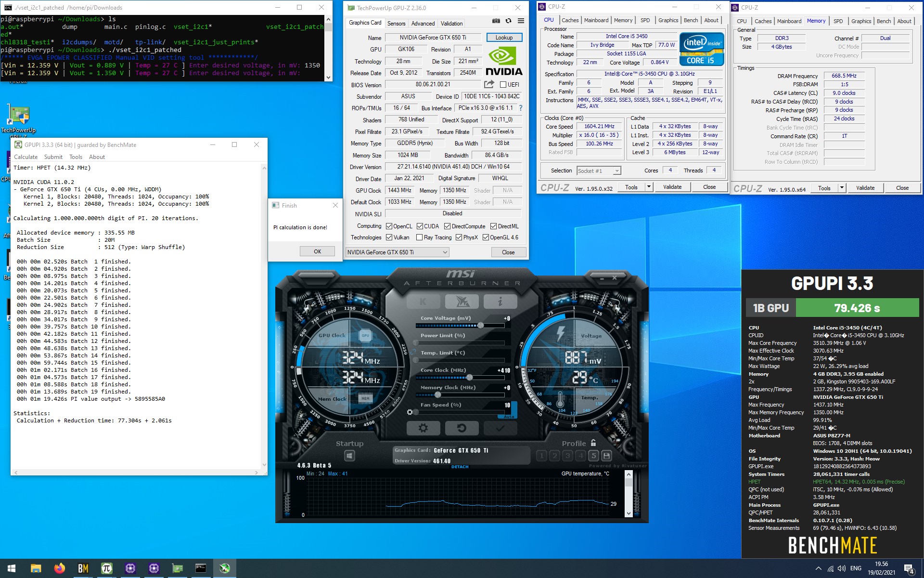The height and width of the screenshot is (578, 924).
Task: Click the Afterburner graph scroll-up arrow
Action: [x=629, y=474]
